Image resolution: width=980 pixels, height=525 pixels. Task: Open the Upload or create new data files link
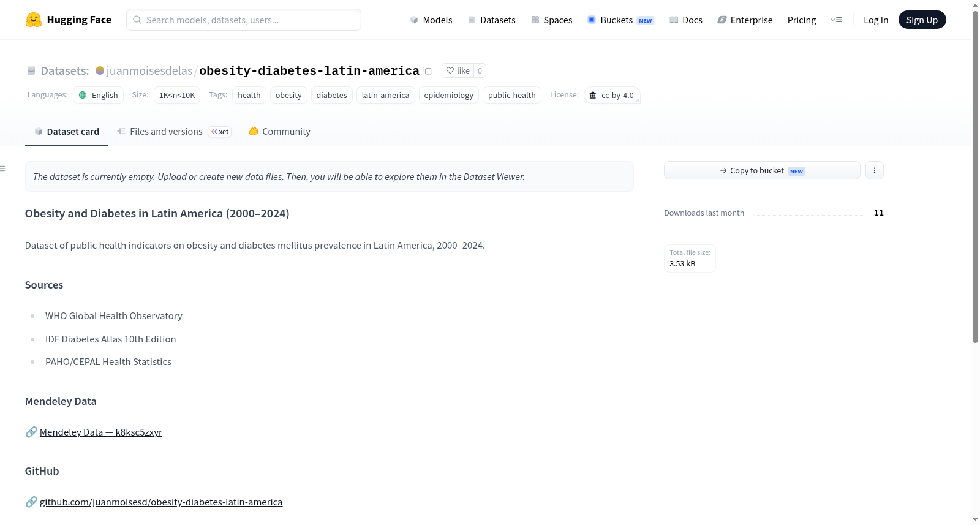[220, 176]
